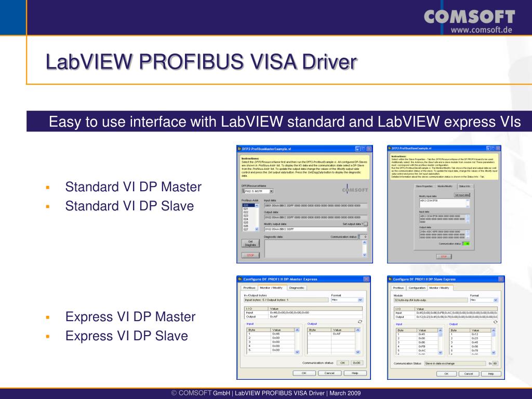
Task: Click the Modify output data input field
Action: click(315, 229)
